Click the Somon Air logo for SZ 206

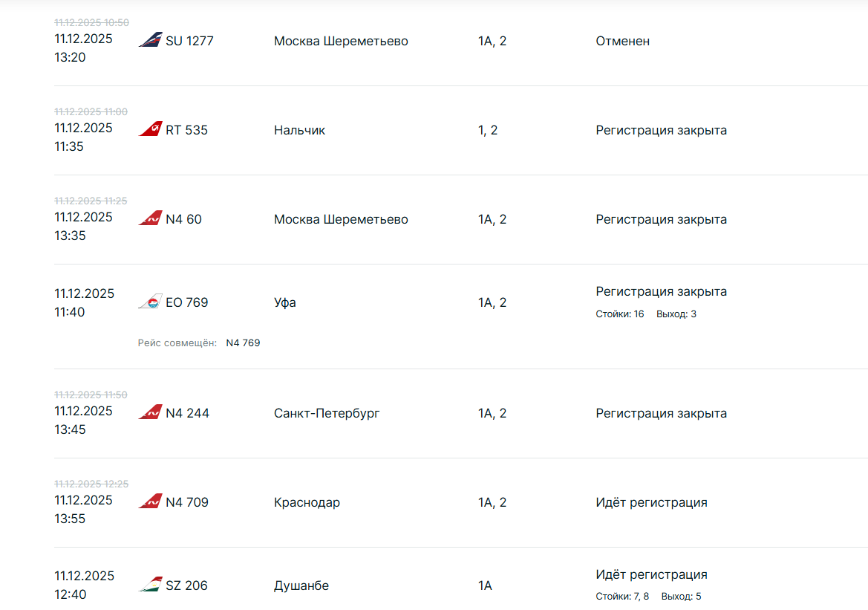[x=150, y=585]
